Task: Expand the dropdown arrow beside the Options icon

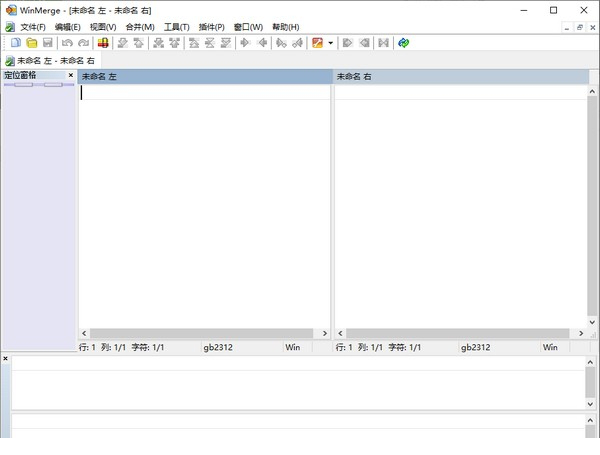Action: pyautogui.click(x=330, y=43)
